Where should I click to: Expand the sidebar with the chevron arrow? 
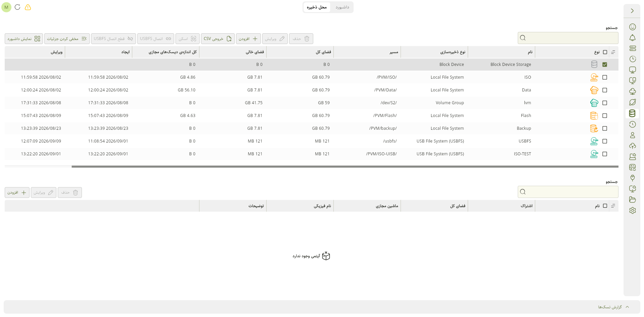point(632,11)
